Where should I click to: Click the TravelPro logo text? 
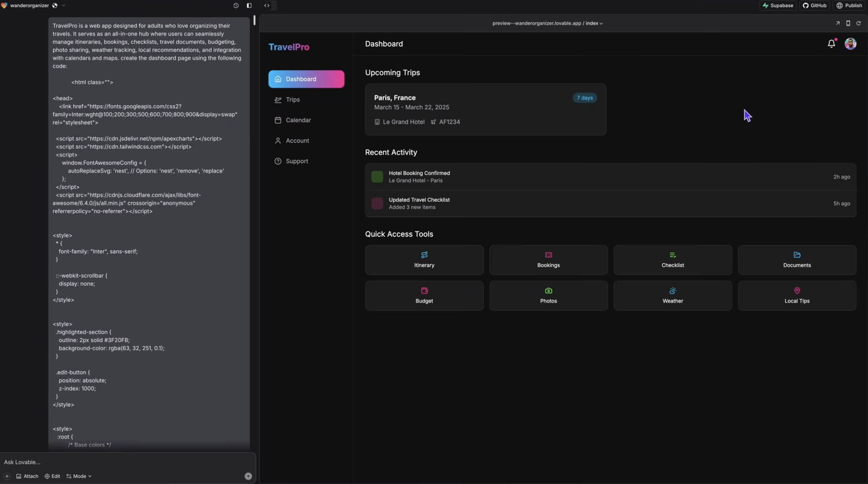(x=289, y=47)
